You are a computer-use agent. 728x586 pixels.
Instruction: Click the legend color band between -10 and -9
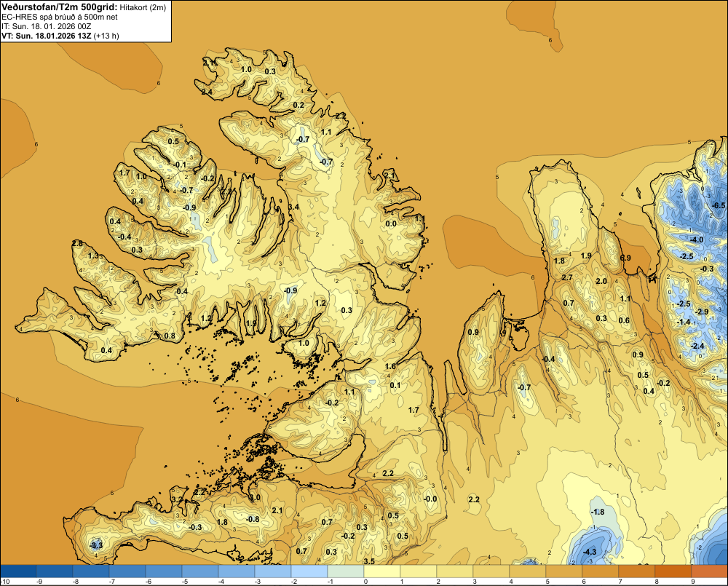pos(18,571)
